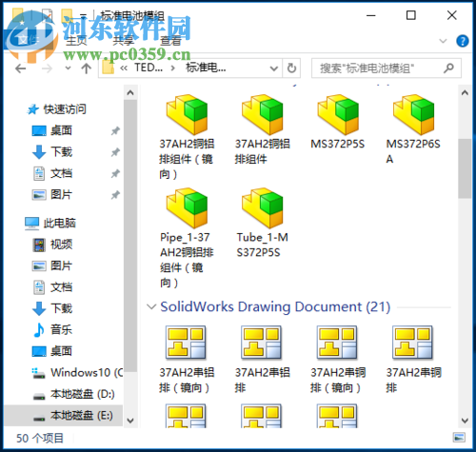Click the file list scroll down arrow
This screenshot has height=452, width=476.
tap(465, 421)
